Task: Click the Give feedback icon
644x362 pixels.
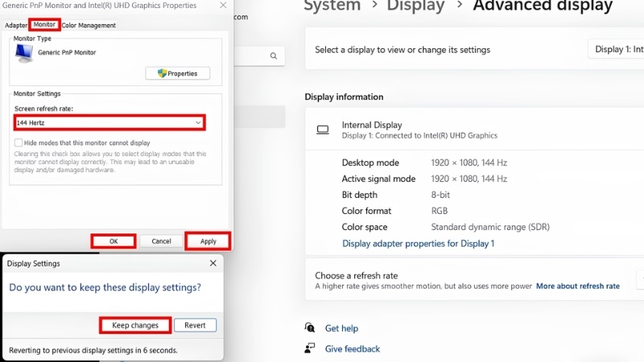Action: point(310,348)
